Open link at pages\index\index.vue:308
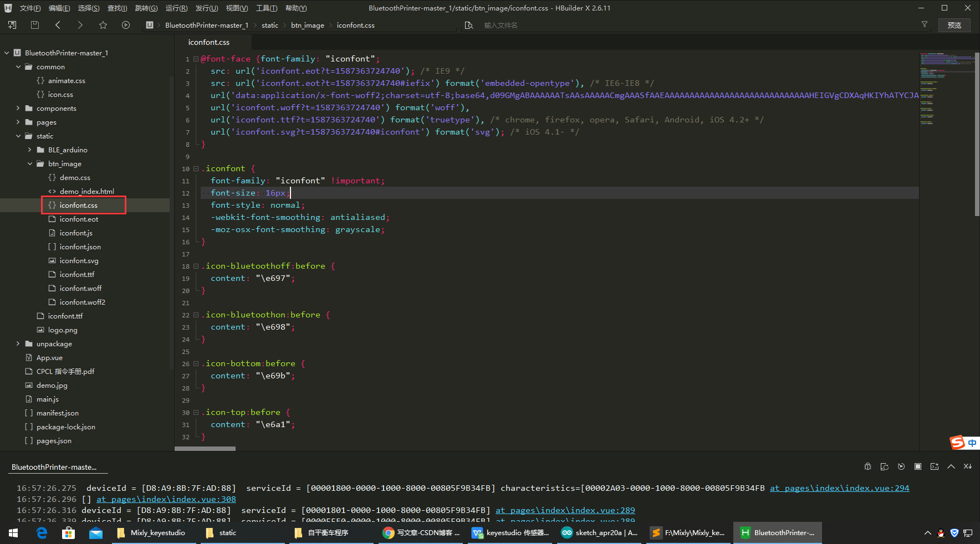 pyautogui.click(x=166, y=499)
